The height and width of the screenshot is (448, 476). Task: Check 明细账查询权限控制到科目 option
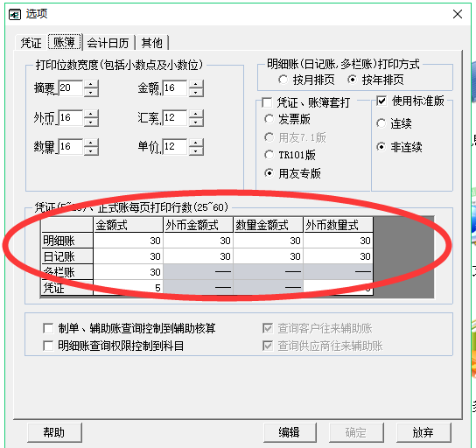pos(48,346)
